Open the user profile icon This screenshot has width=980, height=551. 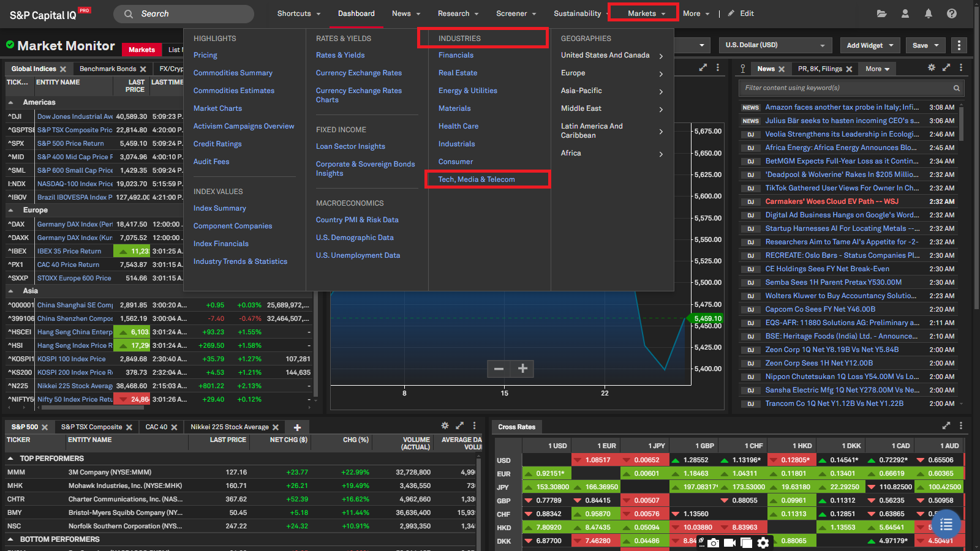pyautogui.click(x=905, y=13)
